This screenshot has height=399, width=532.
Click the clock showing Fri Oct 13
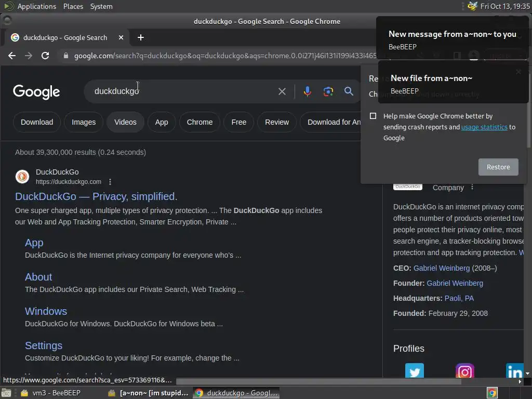pyautogui.click(x=505, y=6)
